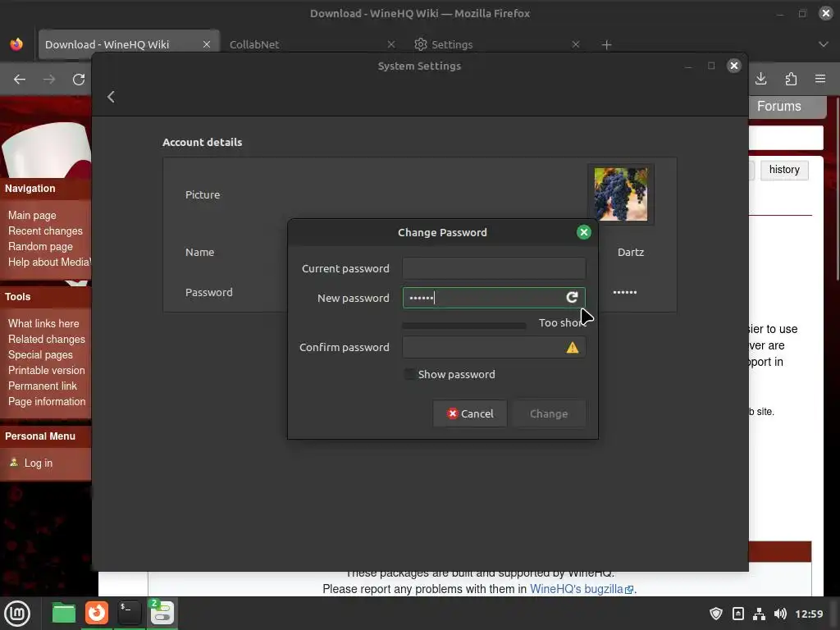840x630 pixels.
Task: Go back in System Settings
Action: click(x=111, y=97)
